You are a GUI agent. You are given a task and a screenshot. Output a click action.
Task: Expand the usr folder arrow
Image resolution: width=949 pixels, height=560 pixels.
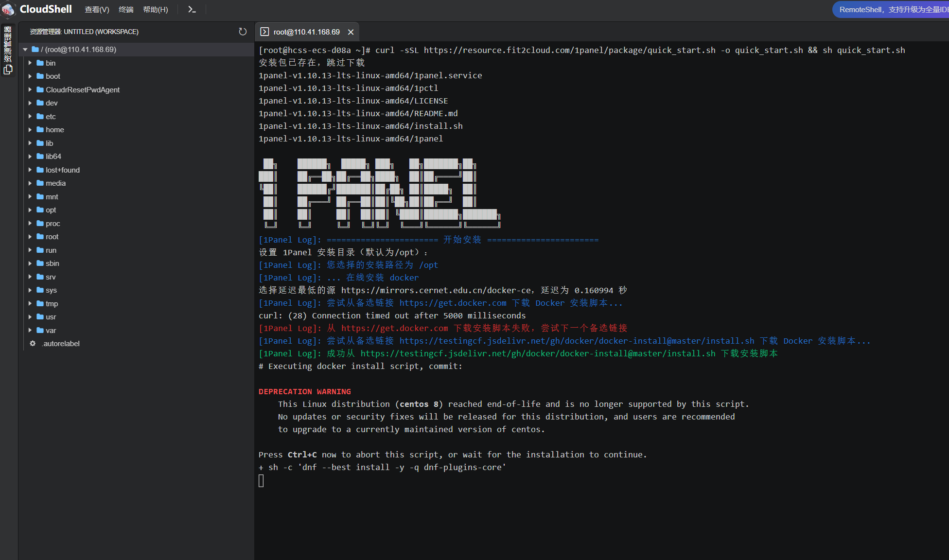[x=30, y=317]
